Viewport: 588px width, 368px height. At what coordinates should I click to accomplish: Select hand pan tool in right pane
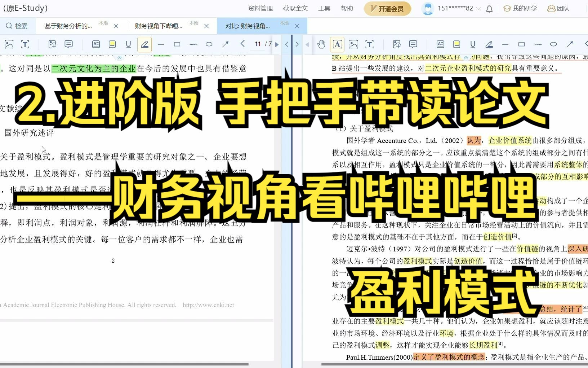321,44
